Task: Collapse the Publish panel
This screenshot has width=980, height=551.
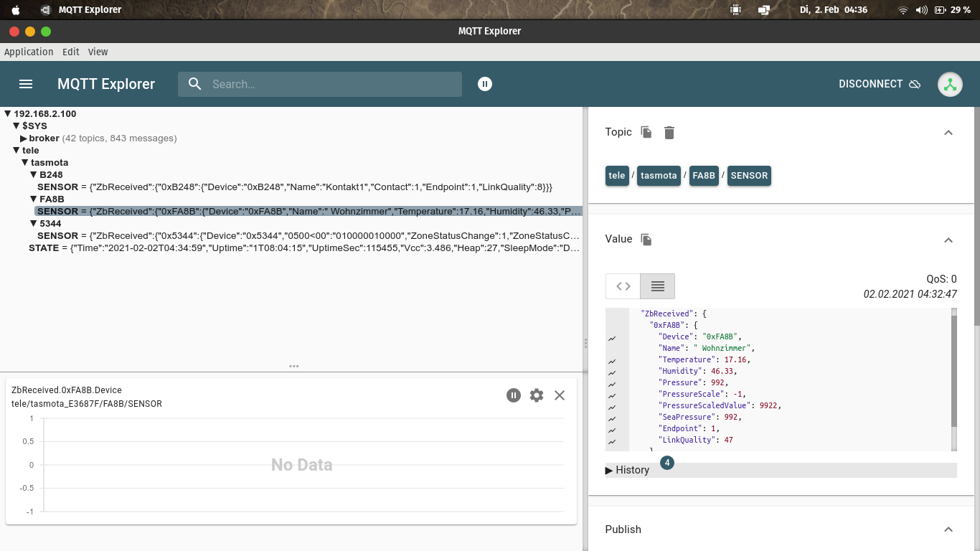Action: click(948, 529)
